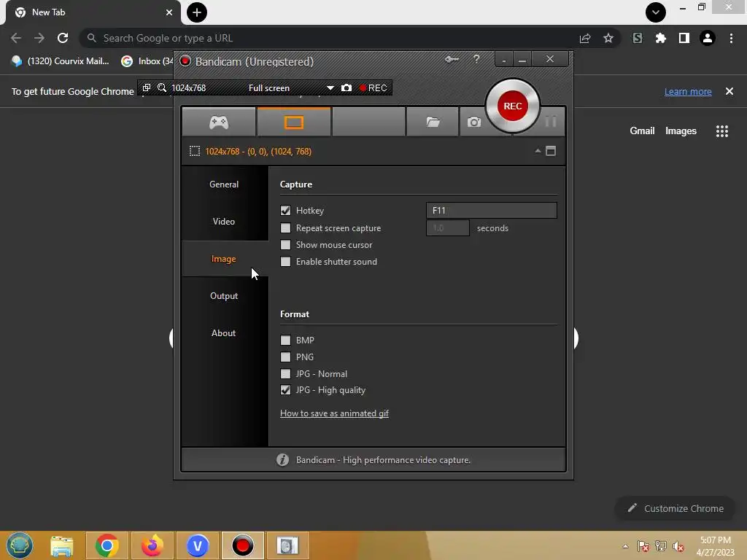Open the General settings tab
747x560 pixels.
coord(224,184)
